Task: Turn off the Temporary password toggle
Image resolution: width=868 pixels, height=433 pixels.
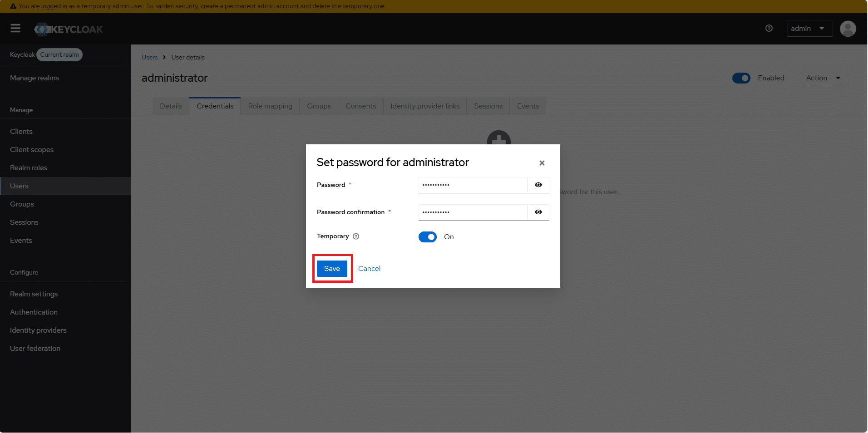Action: click(427, 237)
